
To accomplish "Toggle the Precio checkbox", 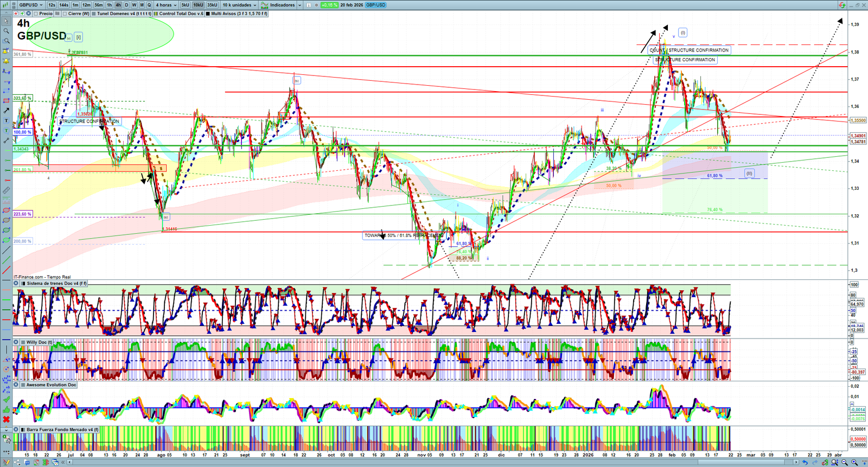I will 36,14.
